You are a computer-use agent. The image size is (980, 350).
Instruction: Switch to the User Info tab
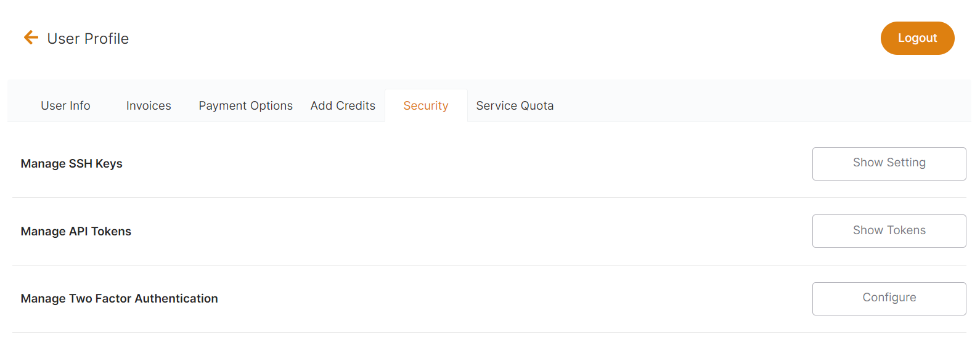point(65,106)
